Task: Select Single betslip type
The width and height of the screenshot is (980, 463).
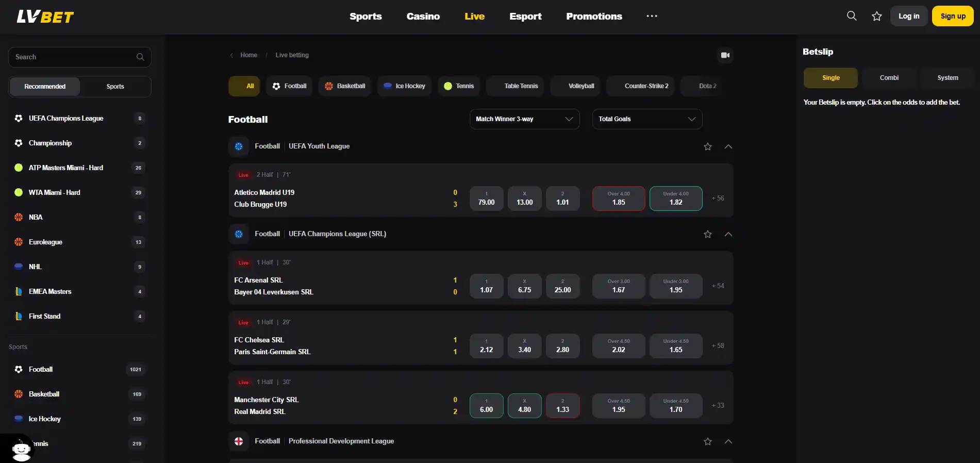Action: (830, 78)
